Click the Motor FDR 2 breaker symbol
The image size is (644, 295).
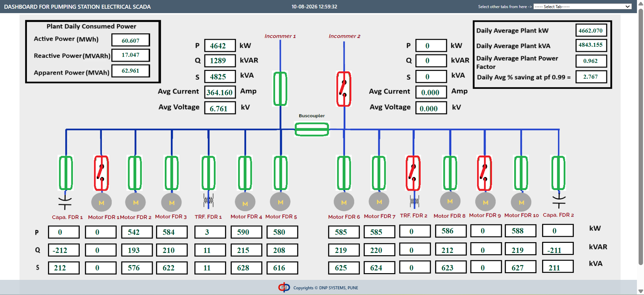[135, 173]
